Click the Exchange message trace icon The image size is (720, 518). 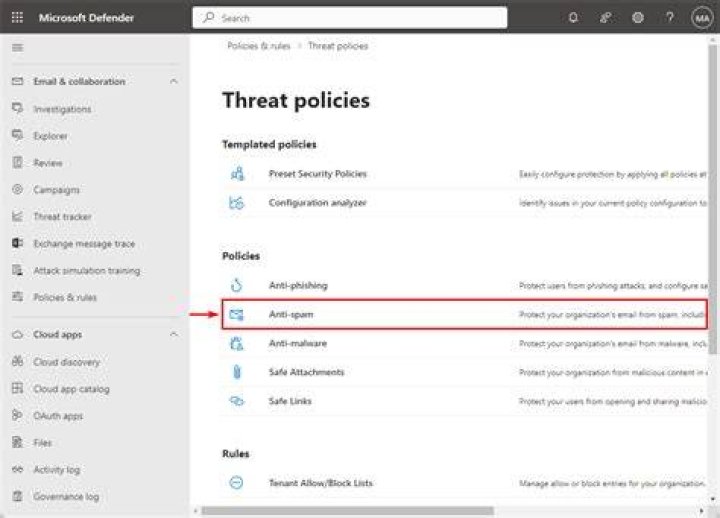pyautogui.click(x=17, y=243)
